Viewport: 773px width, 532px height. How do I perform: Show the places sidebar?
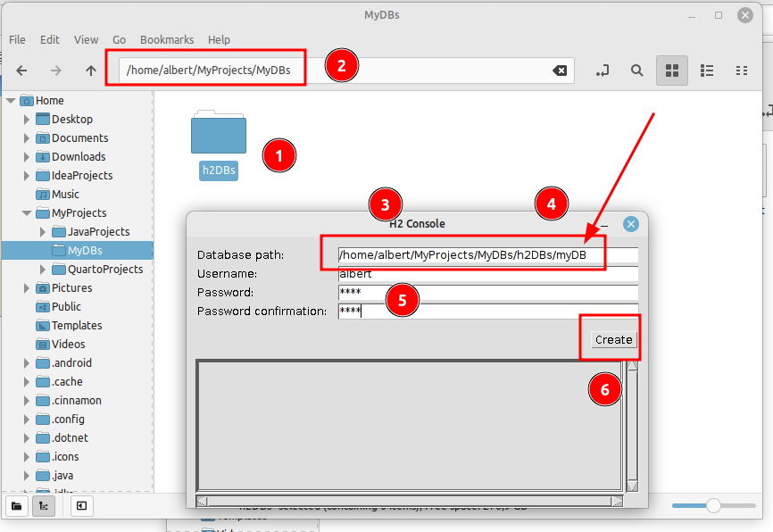[17, 506]
